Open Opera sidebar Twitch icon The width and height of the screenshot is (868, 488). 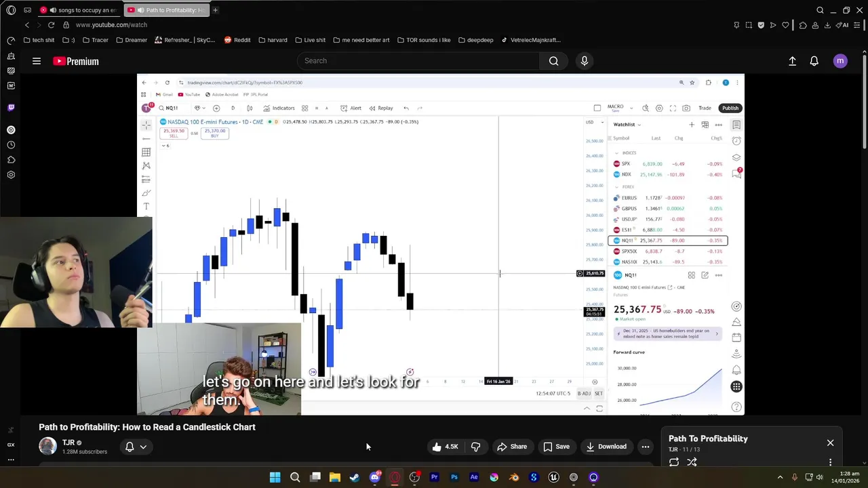pos(11,107)
